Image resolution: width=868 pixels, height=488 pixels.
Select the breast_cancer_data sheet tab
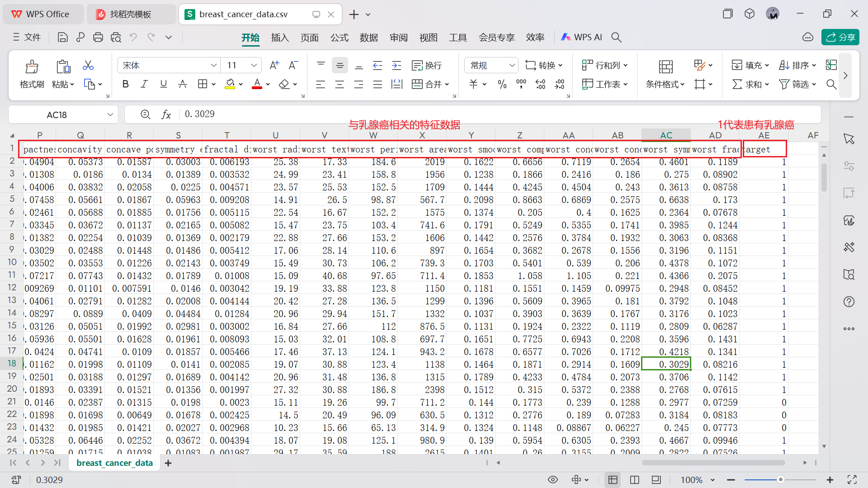[x=114, y=463]
